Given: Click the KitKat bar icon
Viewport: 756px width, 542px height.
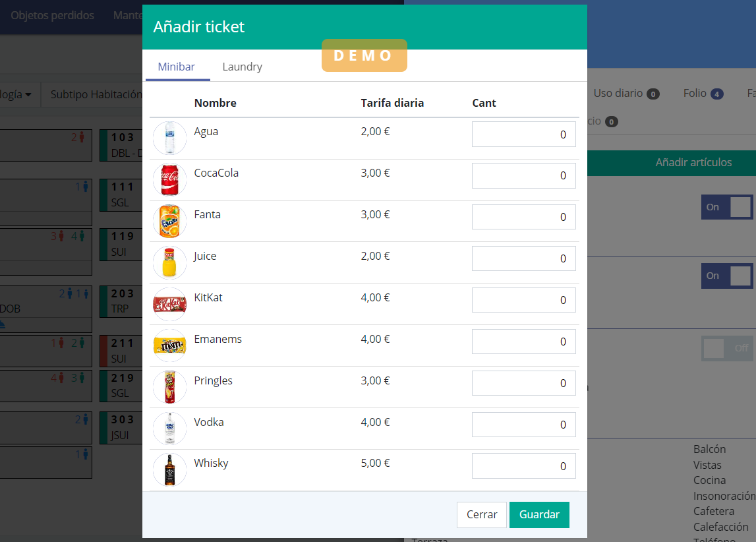Looking at the screenshot, I should click(170, 305).
